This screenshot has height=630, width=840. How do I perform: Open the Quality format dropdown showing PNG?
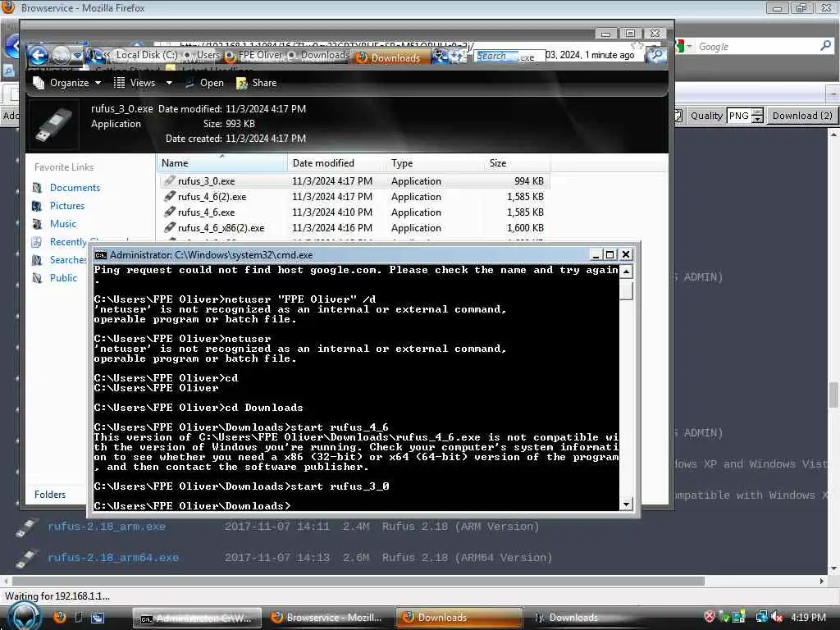745,116
